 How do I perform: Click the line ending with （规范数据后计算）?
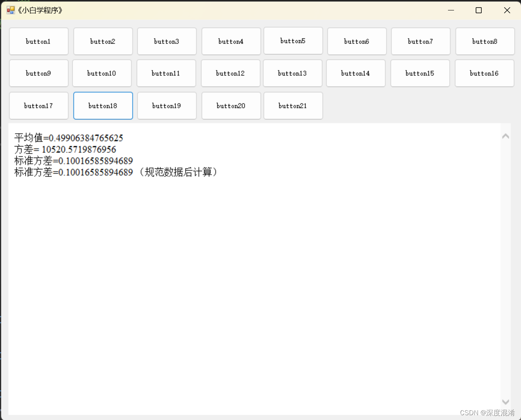[x=116, y=172]
